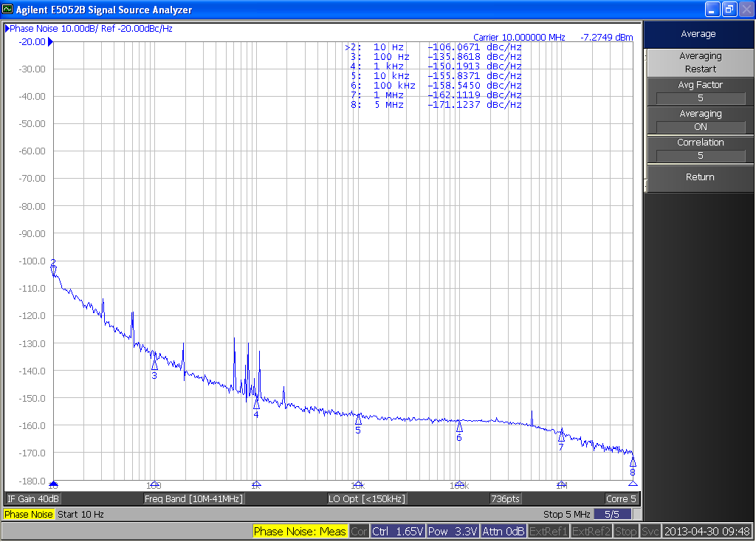Click the Agilent app icon in title bar
The height and width of the screenshot is (542, 756).
(8, 10)
